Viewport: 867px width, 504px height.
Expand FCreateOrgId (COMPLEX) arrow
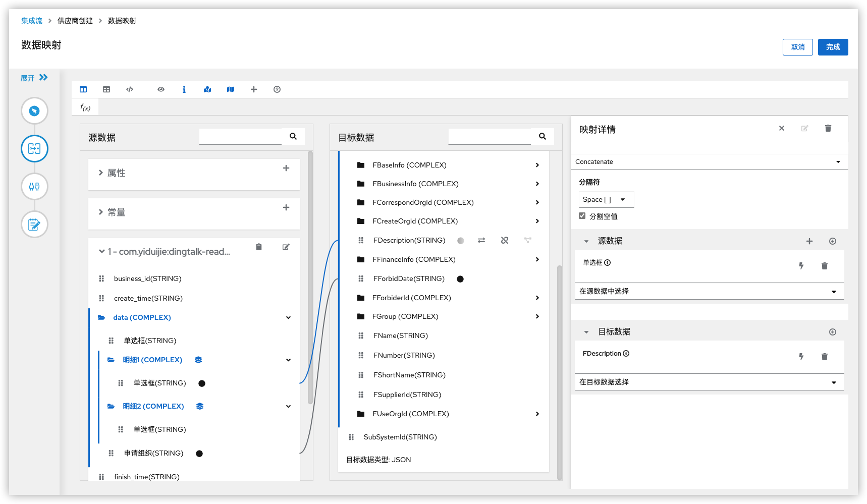(x=537, y=221)
